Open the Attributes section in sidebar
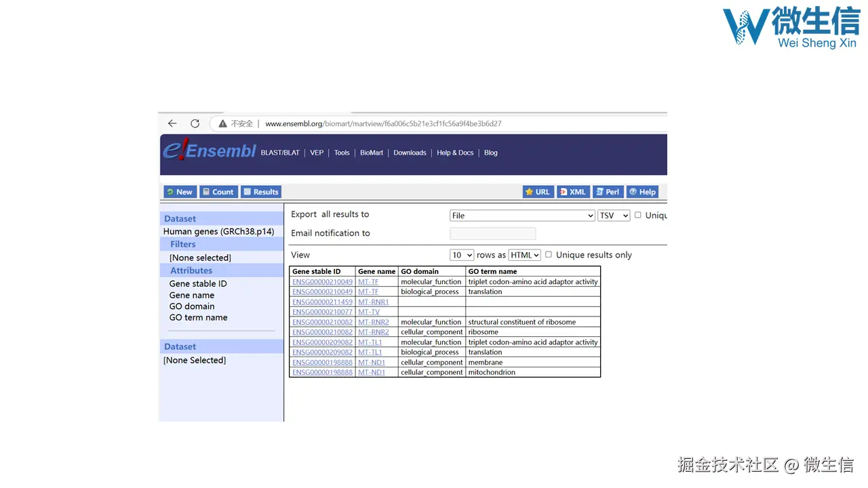868x488 pixels. [191, 270]
